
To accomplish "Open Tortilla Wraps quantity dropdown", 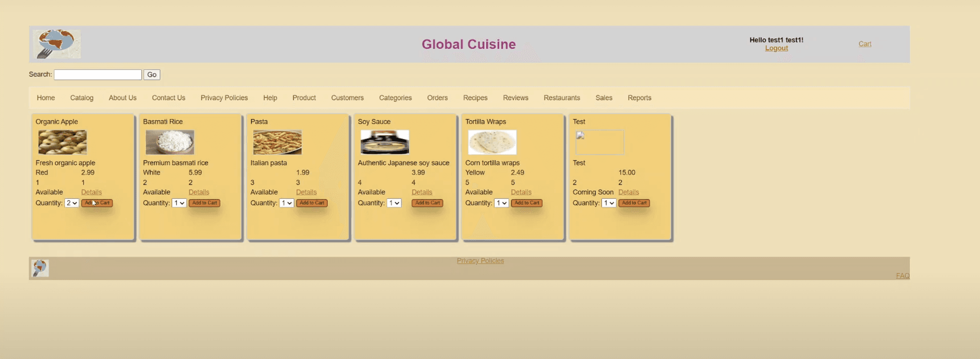I will pyautogui.click(x=501, y=203).
